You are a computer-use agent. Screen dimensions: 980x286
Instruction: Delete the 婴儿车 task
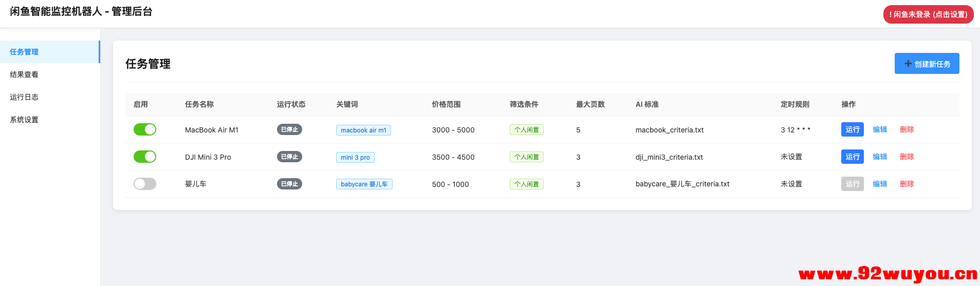907,184
